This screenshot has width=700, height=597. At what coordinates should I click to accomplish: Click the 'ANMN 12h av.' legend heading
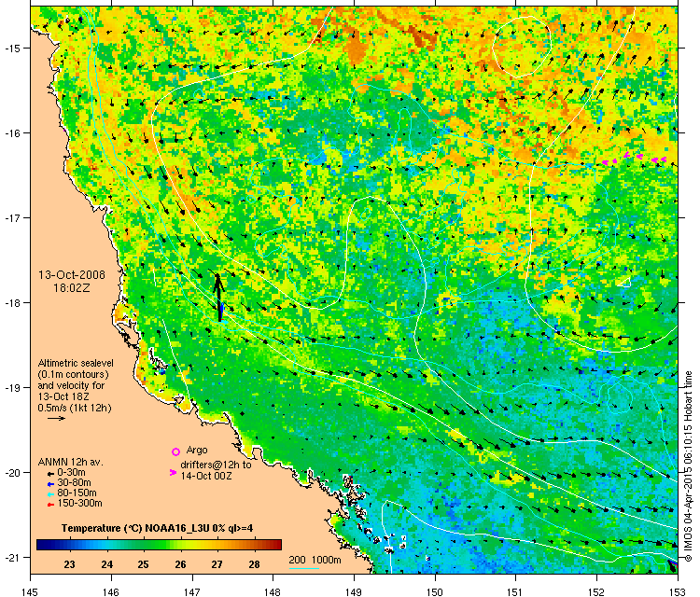point(71,463)
